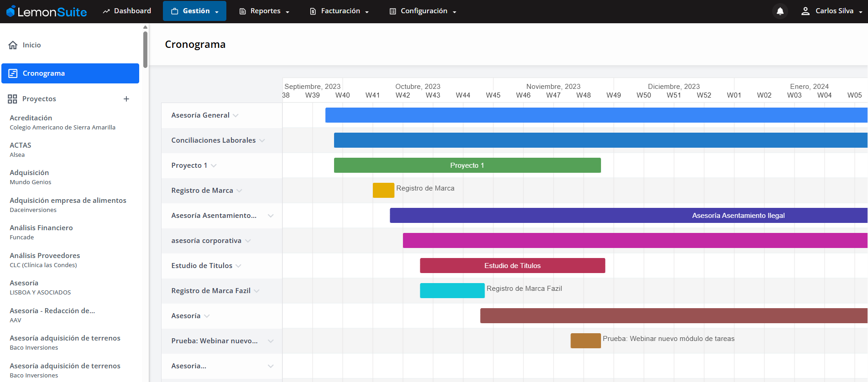Open the Configuración menu
Image resolution: width=868 pixels, height=382 pixels.
[423, 11]
